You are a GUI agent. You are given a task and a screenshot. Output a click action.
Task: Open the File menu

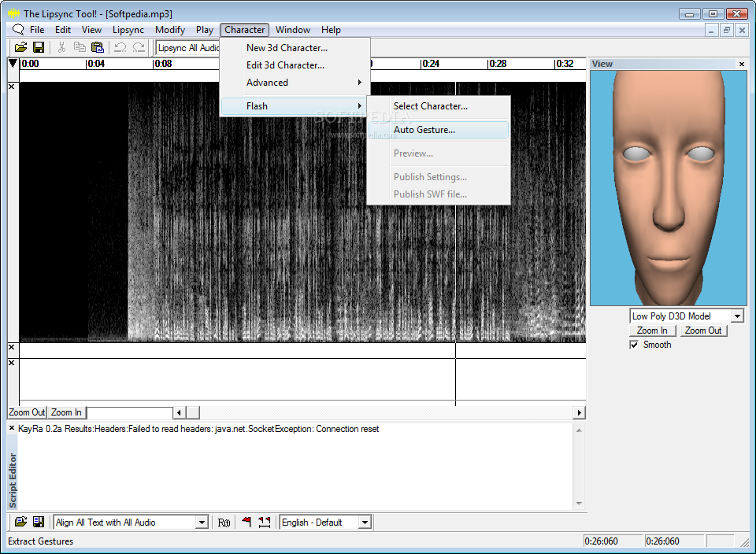tap(37, 30)
